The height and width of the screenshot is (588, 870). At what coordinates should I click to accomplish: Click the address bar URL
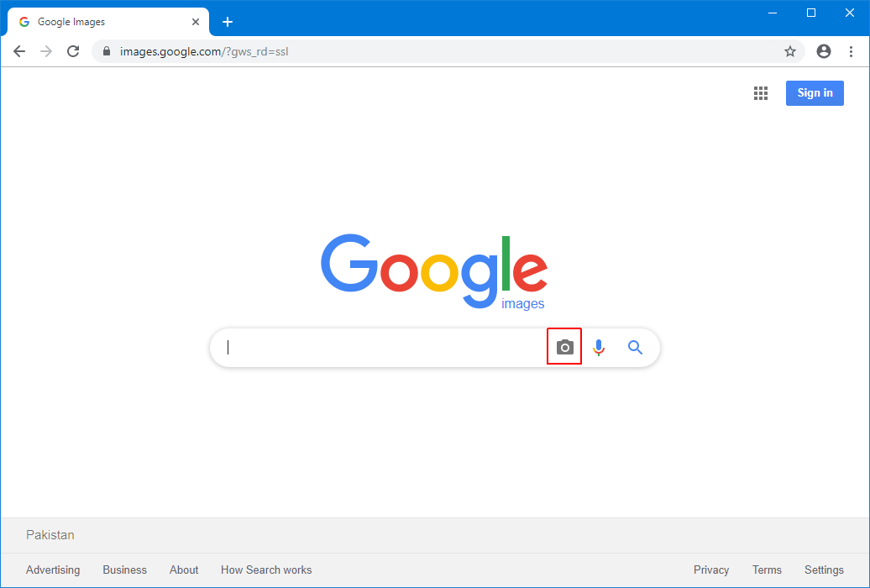coord(204,51)
